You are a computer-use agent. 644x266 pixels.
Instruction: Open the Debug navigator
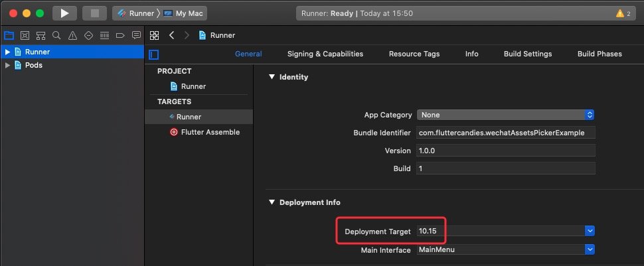[x=104, y=36]
